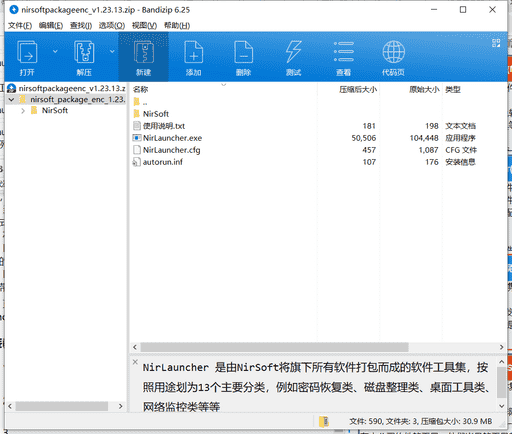This screenshot has width=512, height=434.
Task: Sort by 名称 column header
Action: 141,89
